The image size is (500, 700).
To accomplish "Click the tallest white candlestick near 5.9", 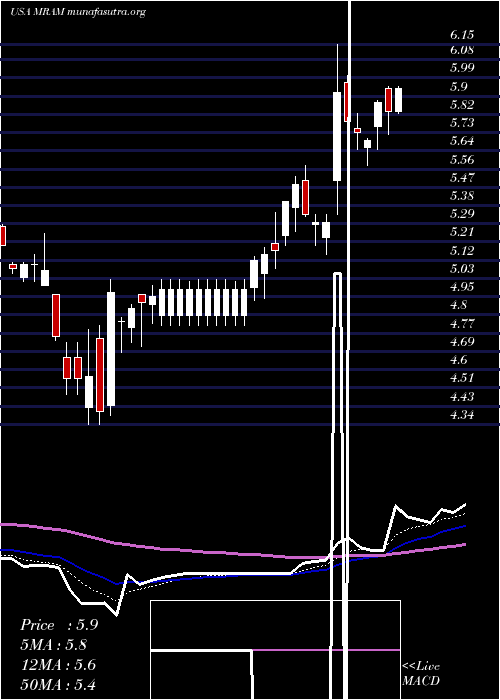I will click(337, 136).
